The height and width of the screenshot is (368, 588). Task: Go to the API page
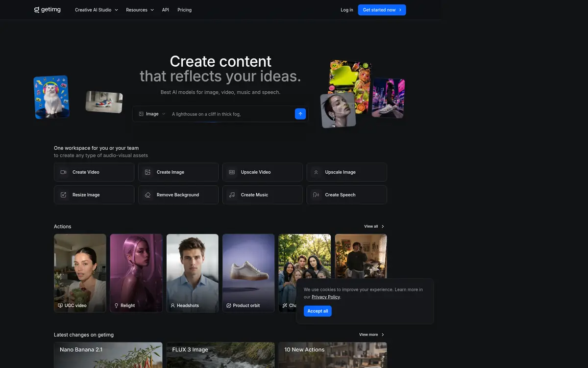[x=166, y=10]
